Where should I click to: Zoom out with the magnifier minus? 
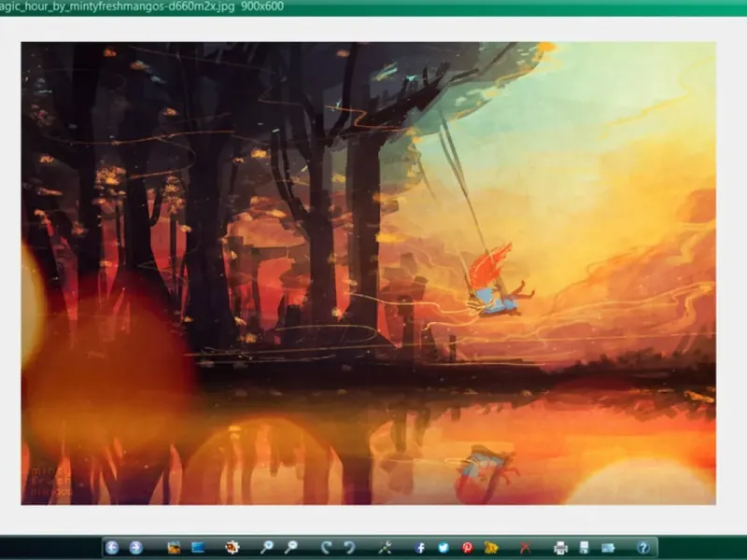tap(290, 548)
